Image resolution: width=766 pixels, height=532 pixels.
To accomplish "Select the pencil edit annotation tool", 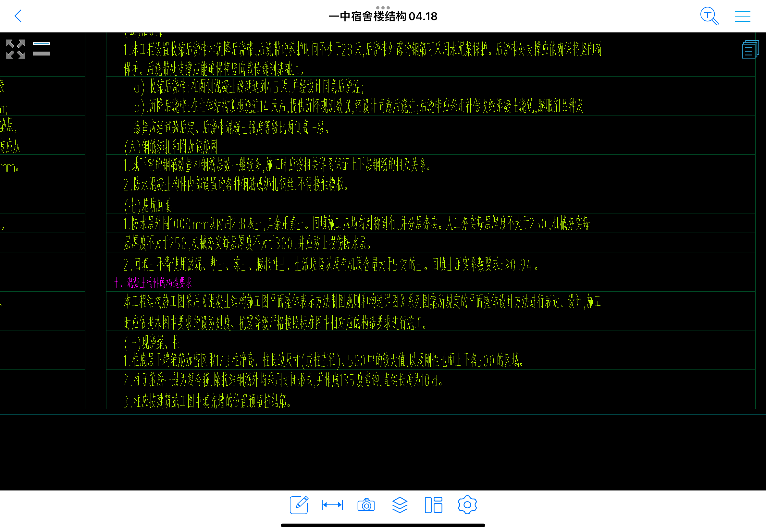I will (x=299, y=505).
